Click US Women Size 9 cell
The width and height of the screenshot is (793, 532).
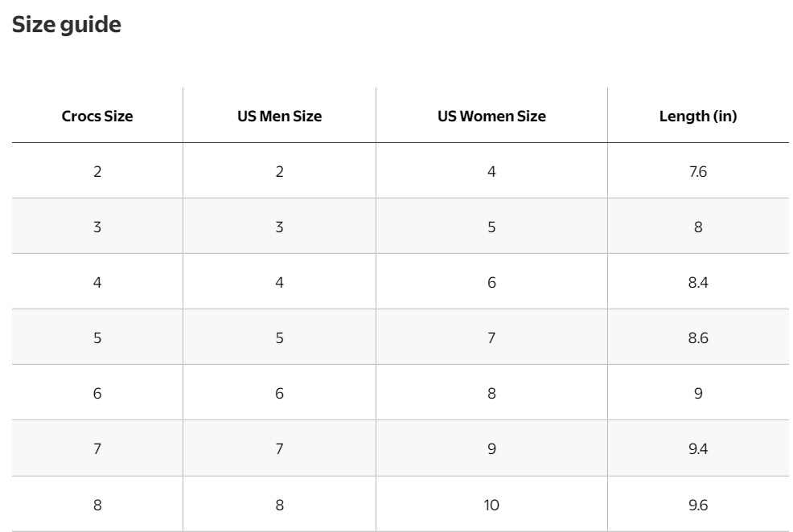point(491,448)
